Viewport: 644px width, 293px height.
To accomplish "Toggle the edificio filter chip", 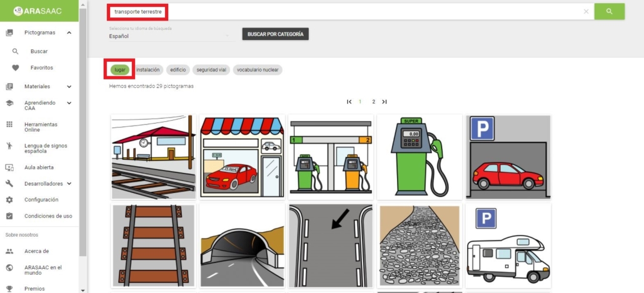I will 178,70.
